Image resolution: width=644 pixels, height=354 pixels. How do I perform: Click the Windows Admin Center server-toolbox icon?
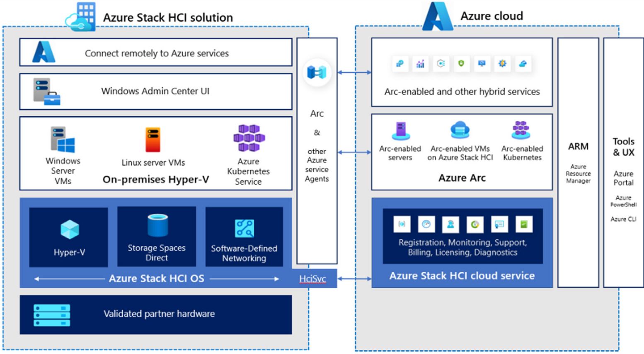pos(47,92)
